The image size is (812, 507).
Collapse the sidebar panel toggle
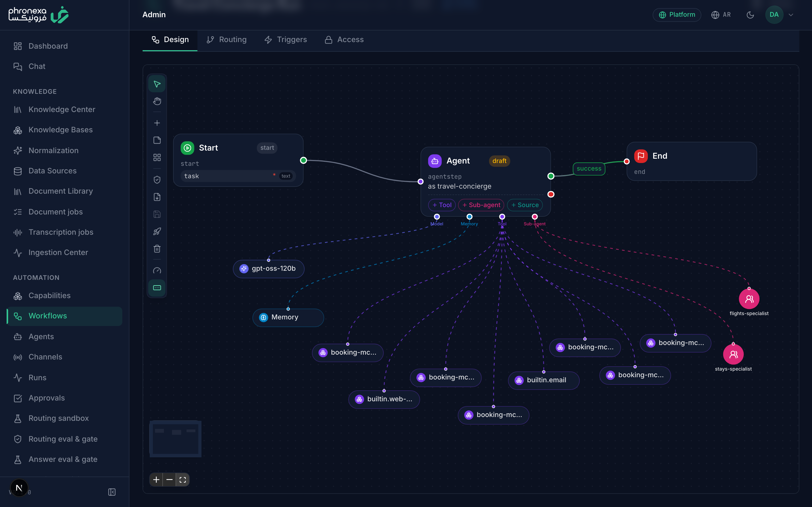(x=112, y=492)
